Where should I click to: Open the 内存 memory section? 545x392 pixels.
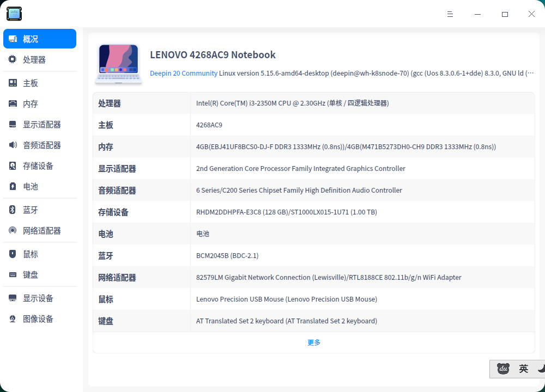[x=40, y=103]
